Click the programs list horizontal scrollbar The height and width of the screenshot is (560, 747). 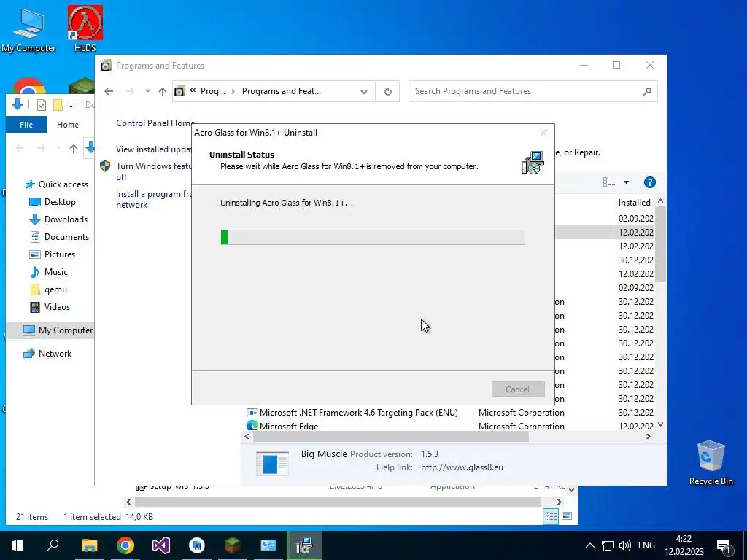391,437
